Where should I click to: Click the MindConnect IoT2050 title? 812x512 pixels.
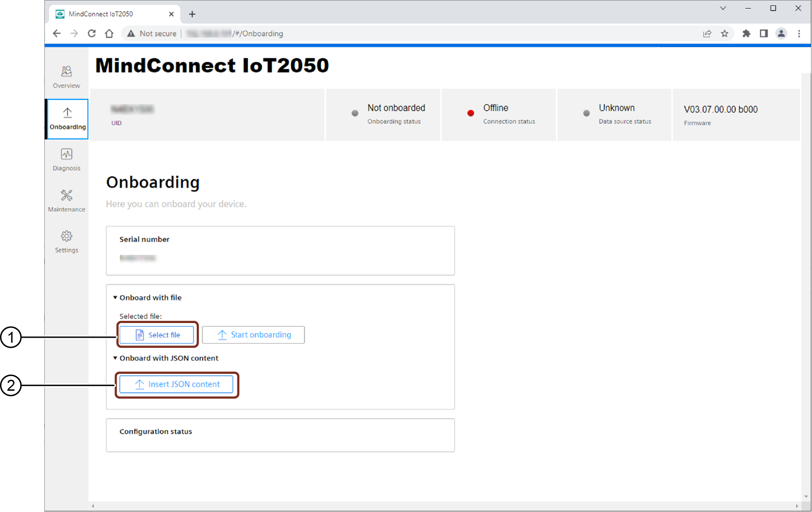pos(212,65)
